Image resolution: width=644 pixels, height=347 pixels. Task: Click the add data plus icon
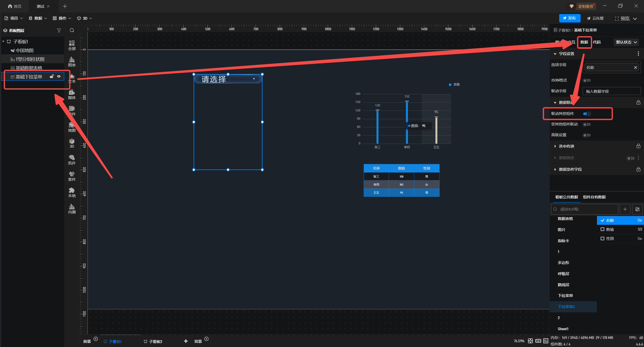[x=625, y=209]
